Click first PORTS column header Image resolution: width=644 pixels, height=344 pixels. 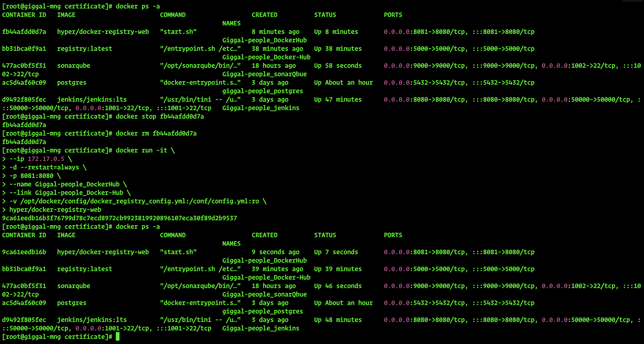(393, 15)
